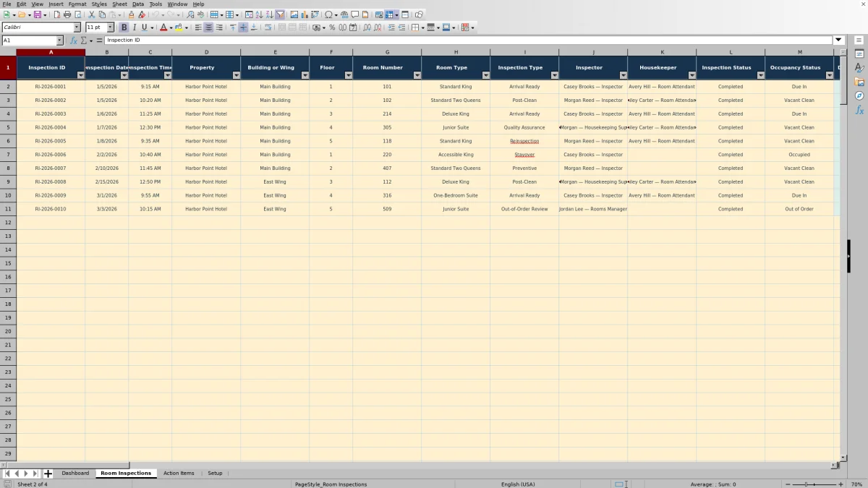Screen dimensions: 868x488
Task: Click the Find and Replace icon
Action: tap(190, 14)
